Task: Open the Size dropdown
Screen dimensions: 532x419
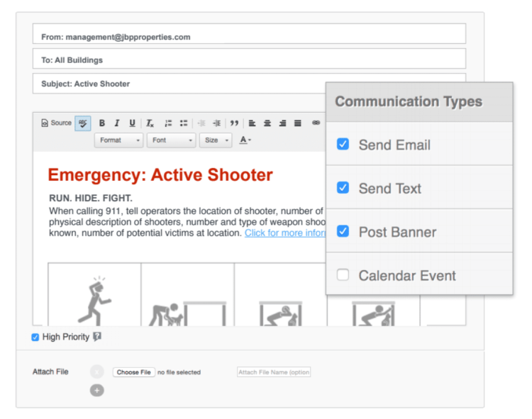Action: pyautogui.click(x=216, y=140)
